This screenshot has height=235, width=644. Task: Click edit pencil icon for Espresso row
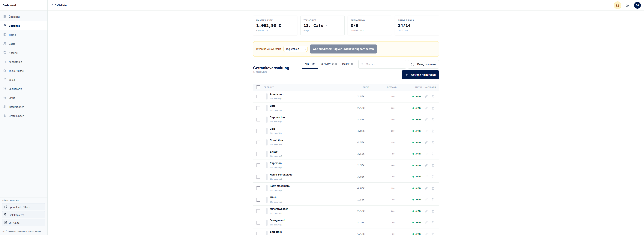tap(426, 165)
